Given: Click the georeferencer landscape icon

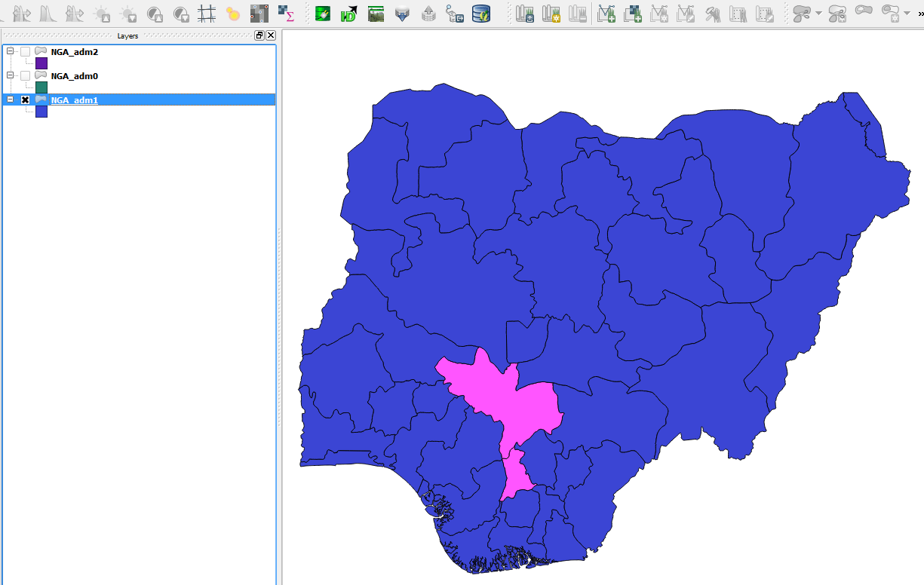Looking at the screenshot, I should point(376,14).
